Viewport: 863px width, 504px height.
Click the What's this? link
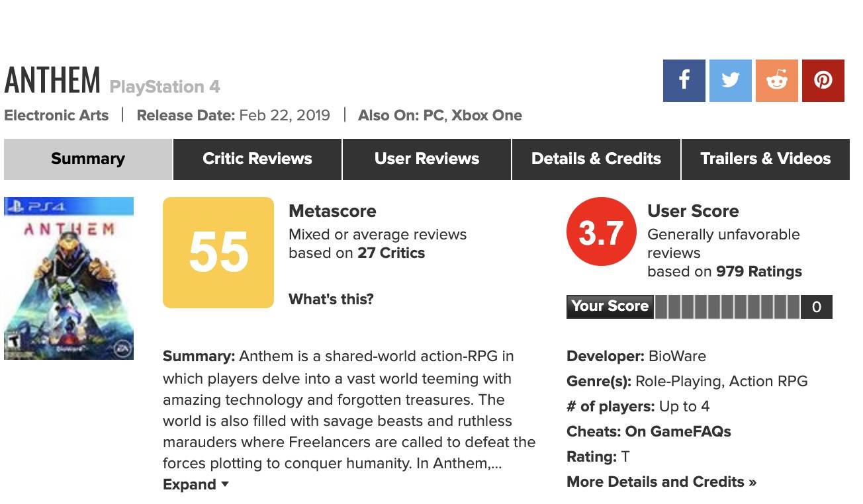click(x=331, y=299)
